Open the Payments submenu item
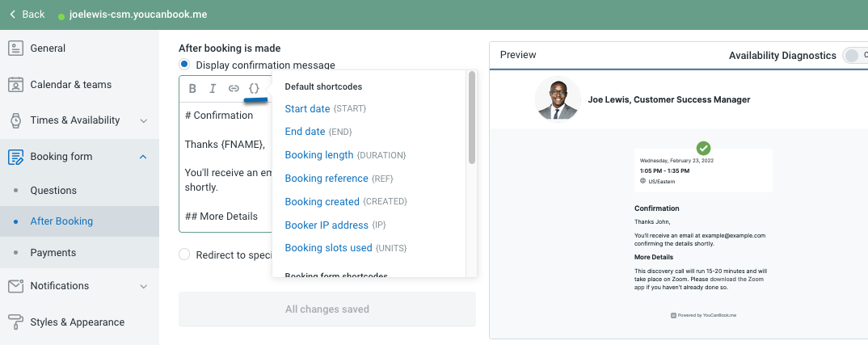The image size is (868, 345). [53, 253]
